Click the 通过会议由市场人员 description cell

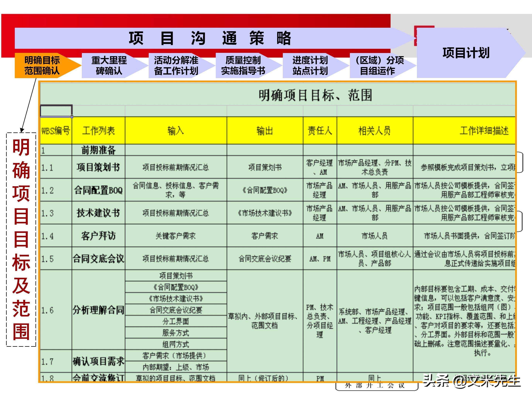464,258
